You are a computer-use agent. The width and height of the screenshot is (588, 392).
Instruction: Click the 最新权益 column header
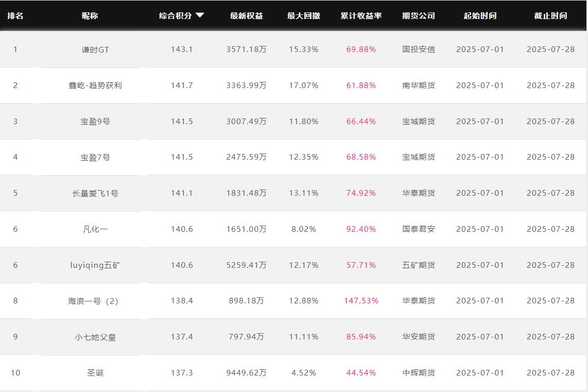pyautogui.click(x=246, y=16)
